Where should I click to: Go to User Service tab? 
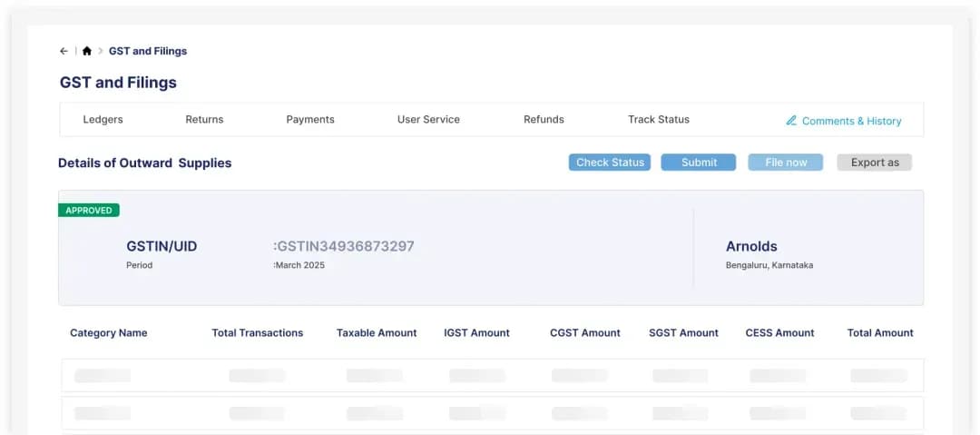(428, 120)
